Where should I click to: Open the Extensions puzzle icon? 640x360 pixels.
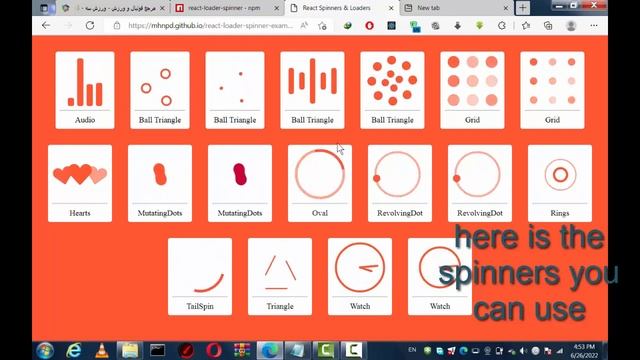[x=502, y=25]
